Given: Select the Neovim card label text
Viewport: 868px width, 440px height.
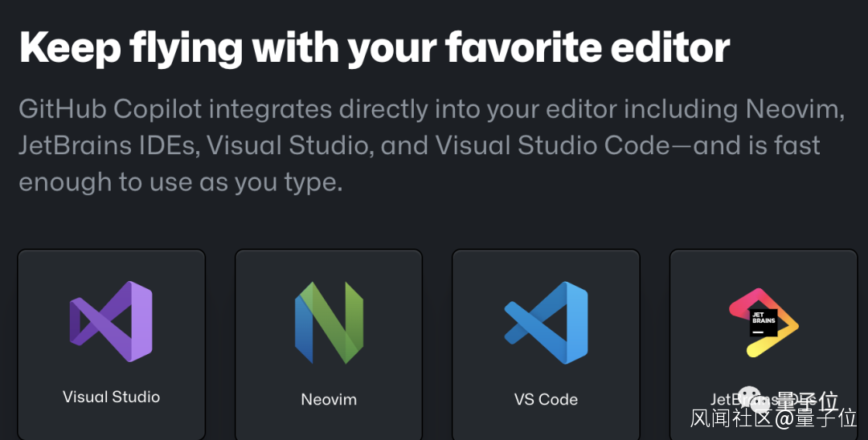Looking at the screenshot, I should (329, 399).
